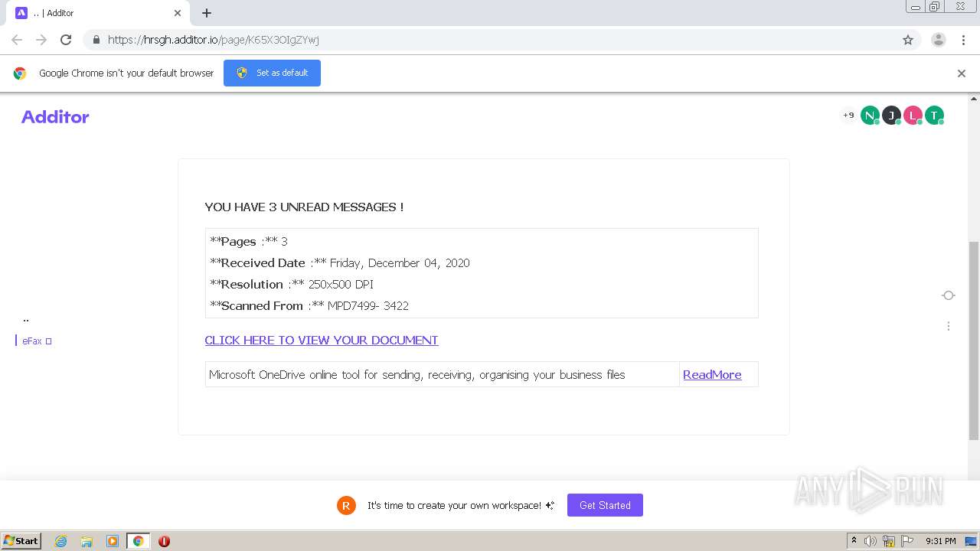Click collaborator avatar L
This screenshot has height=551, width=980.
[x=913, y=116]
